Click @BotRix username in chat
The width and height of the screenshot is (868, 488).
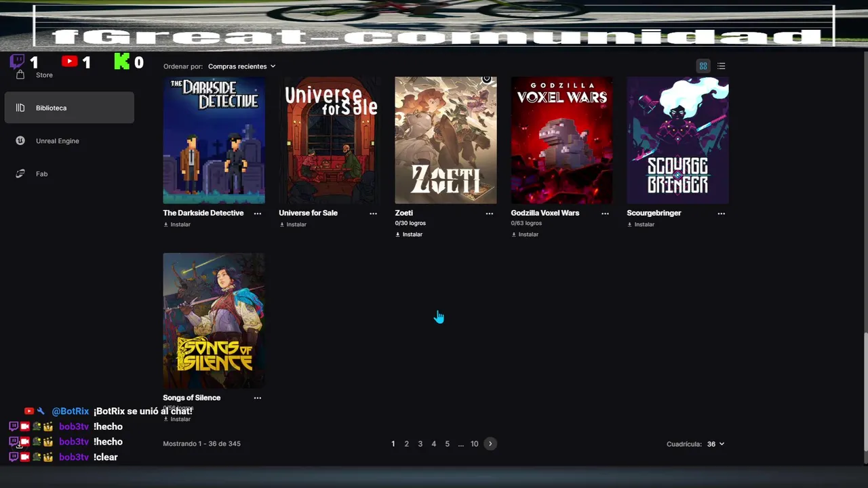pyautogui.click(x=71, y=411)
